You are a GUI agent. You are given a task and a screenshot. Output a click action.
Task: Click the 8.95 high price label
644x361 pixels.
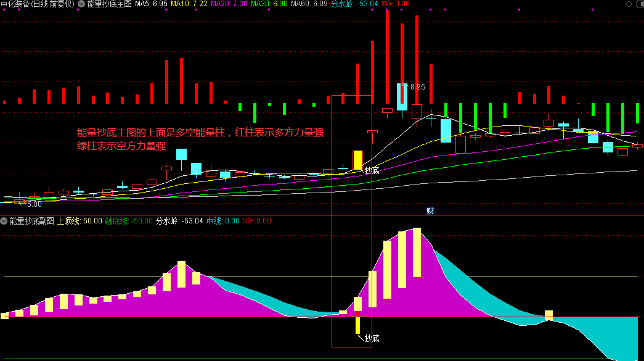(x=418, y=87)
